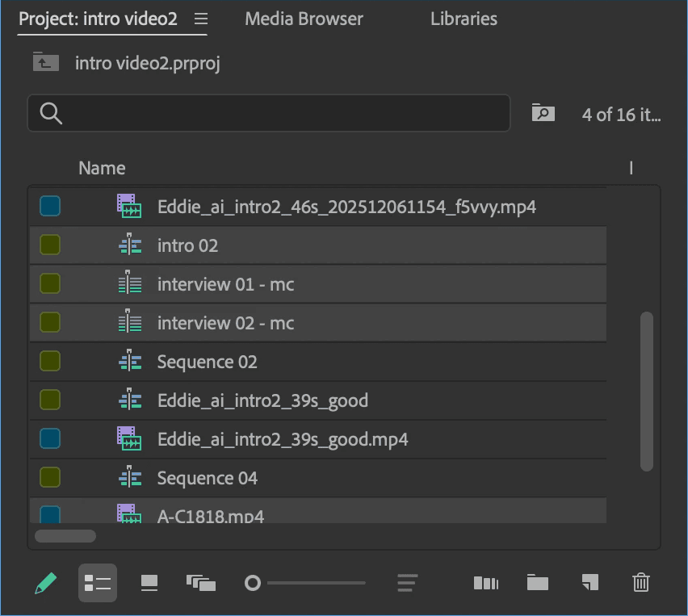
Task: Select Eddie_ai_intro2_46s_202512061154_f5vvy.mp4 file name
Action: coord(346,207)
